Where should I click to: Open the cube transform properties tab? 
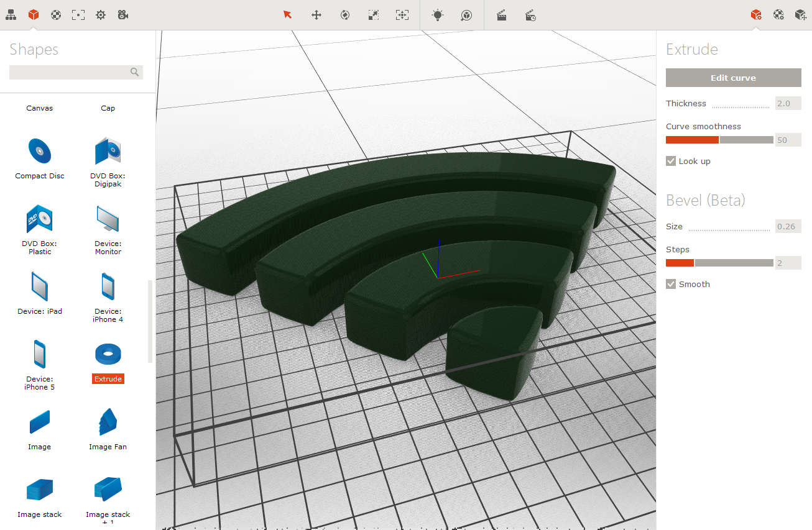coord(801,14)
